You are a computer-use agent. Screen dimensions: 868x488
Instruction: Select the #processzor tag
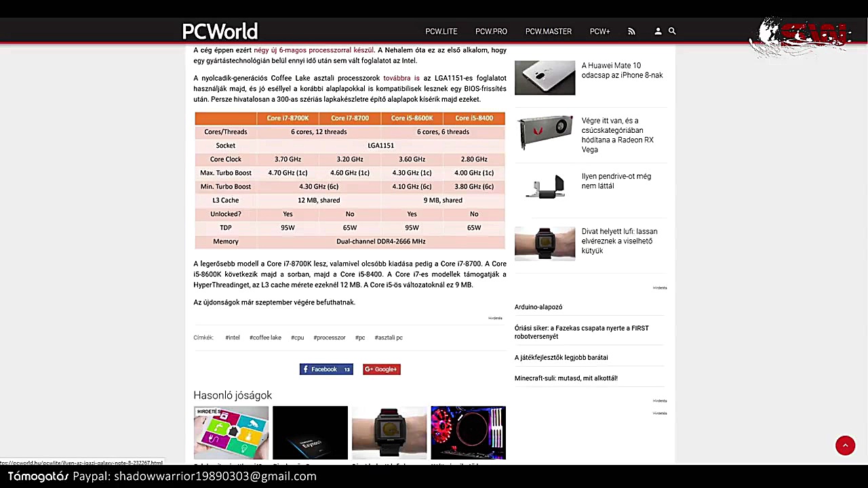(330, 338)
